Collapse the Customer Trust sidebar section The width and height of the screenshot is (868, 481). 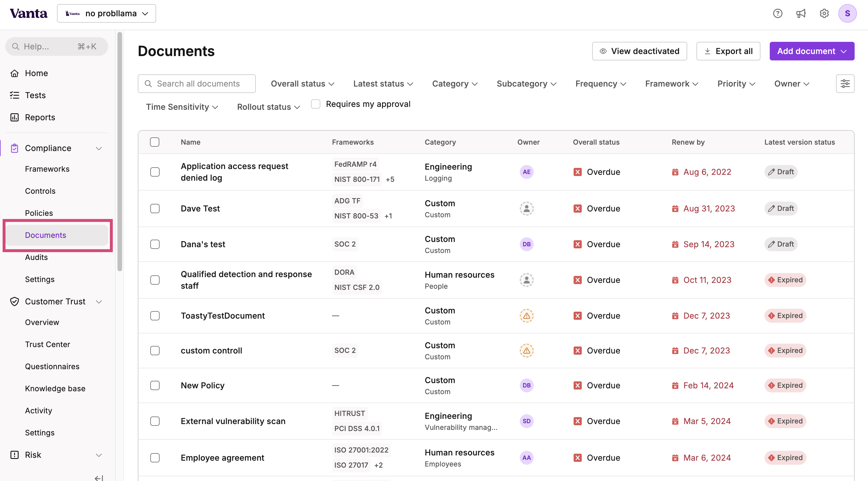tap(99, 301)
